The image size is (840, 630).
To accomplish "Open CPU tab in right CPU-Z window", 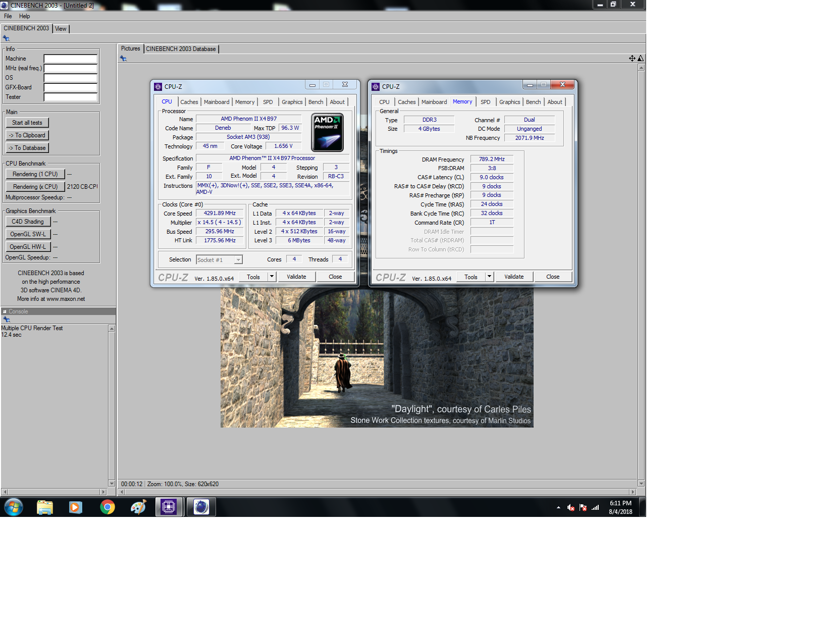I will pos(384,102).
